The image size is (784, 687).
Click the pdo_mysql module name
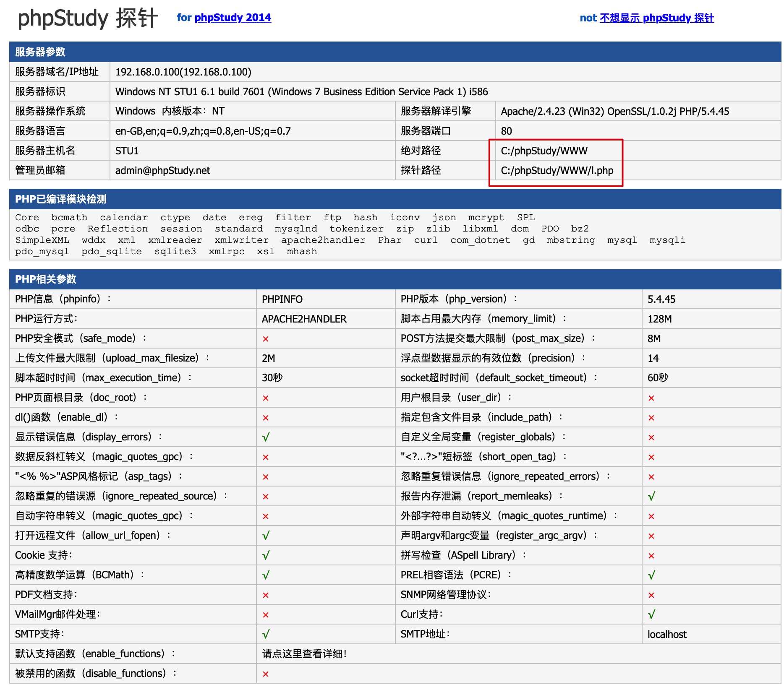[x=42, y=251]
